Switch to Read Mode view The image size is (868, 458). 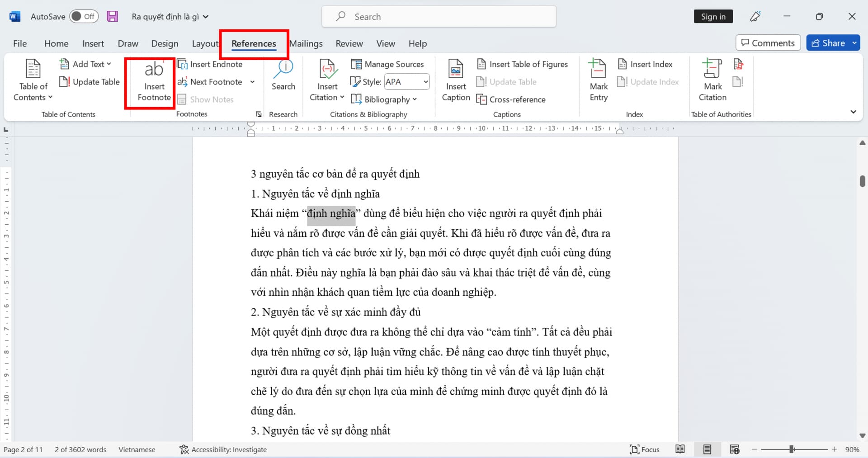[680, 449]
